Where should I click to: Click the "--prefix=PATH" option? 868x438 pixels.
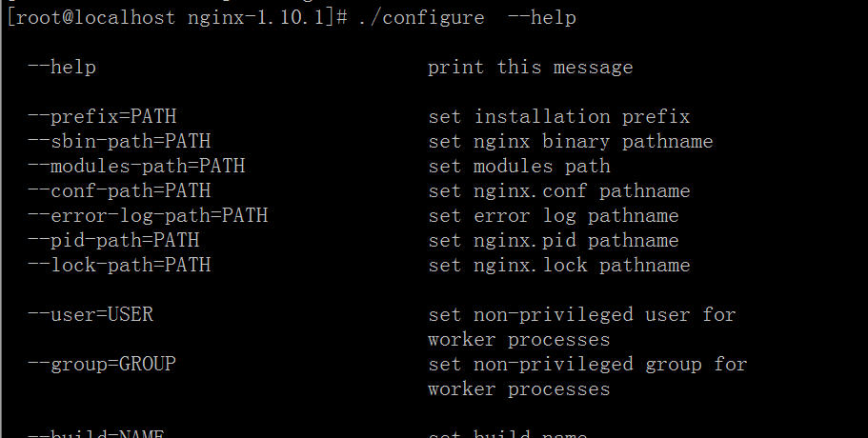[102, 117]
